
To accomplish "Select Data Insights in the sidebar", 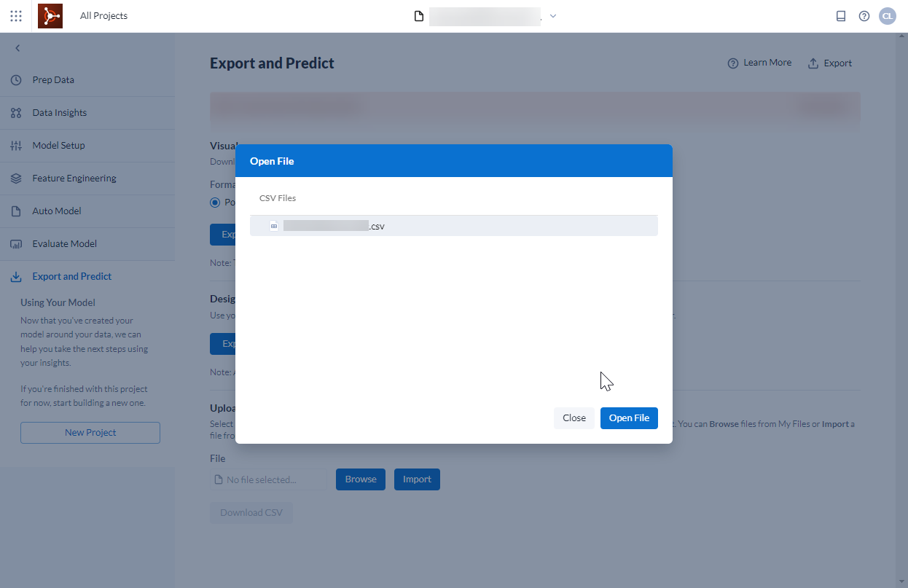I will tap(61, 112).
